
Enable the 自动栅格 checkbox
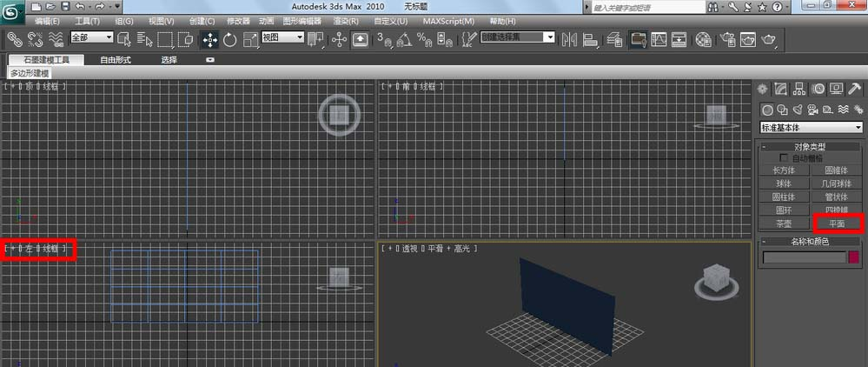(784, 158)
